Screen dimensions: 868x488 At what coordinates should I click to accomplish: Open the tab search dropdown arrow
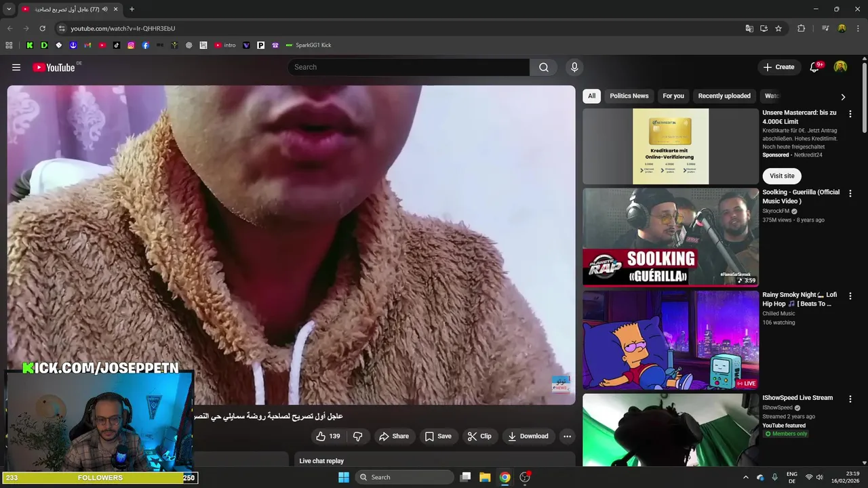point(9,9)
